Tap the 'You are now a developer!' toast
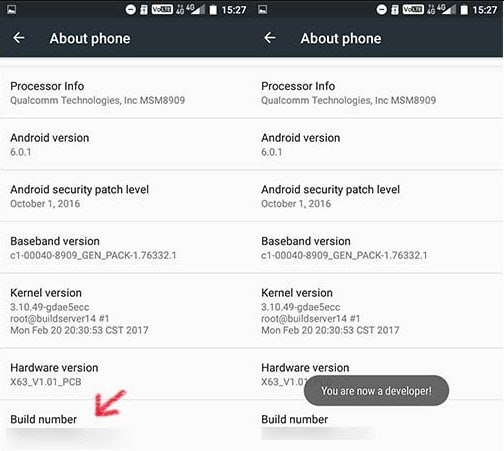Viewport: 504px width, 451px height. pos(376,391)
